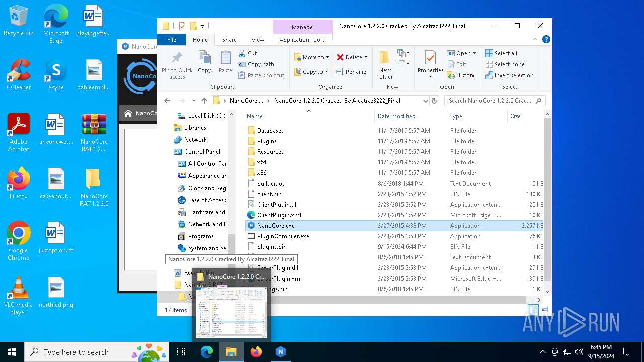
Task: Sort by the Date modified column
Action: [410, 116]
